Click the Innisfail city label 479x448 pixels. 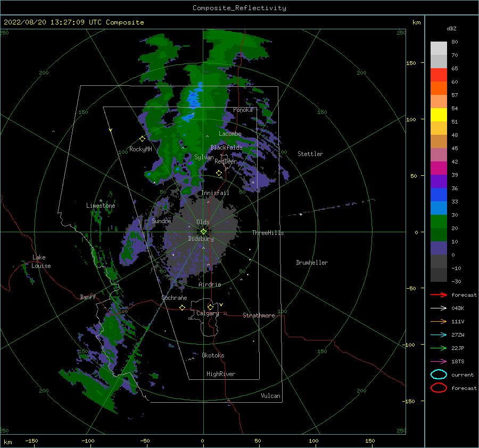tap(215, 193)
